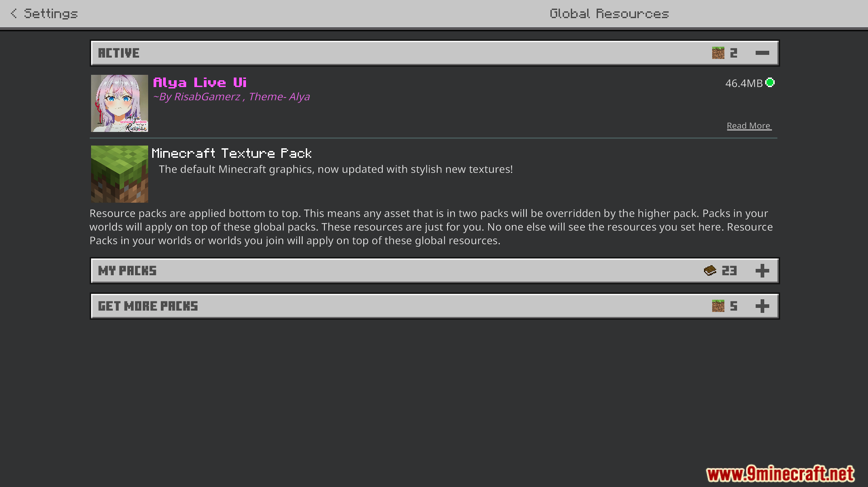Click the grass block icon in Active header
This screenshot has height=487, width=868.
pos(718,53)
